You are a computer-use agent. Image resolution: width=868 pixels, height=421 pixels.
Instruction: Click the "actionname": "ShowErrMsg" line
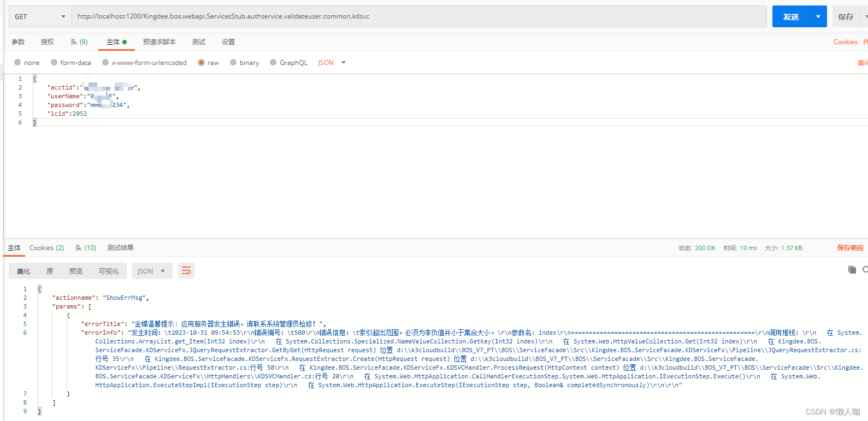[101, 298]
